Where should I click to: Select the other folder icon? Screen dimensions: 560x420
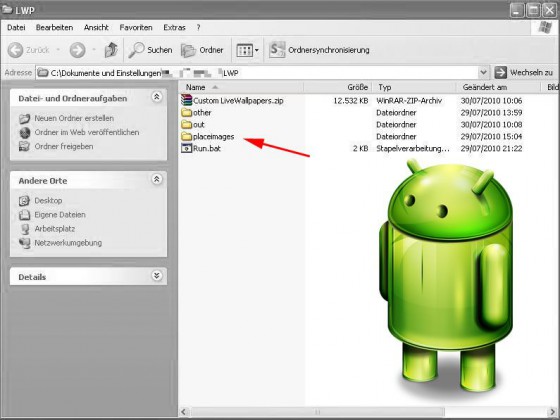click(186, 112)
